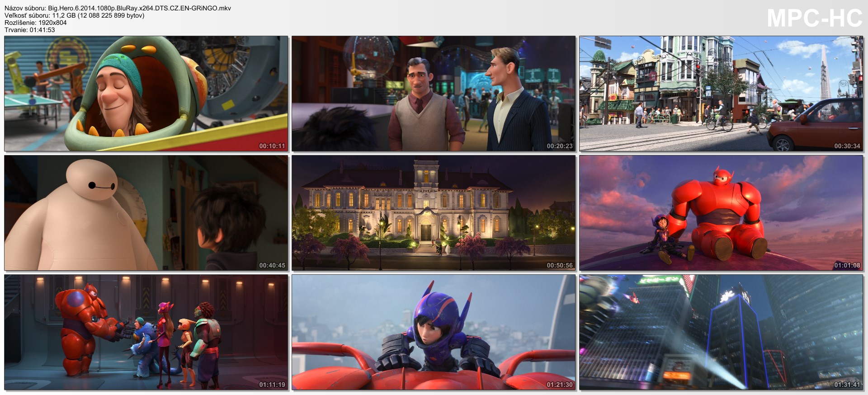Open the purple helmet flying thumbnail
Screen dimensions: 868x395
pyautogui.click(x=434, y=332)
